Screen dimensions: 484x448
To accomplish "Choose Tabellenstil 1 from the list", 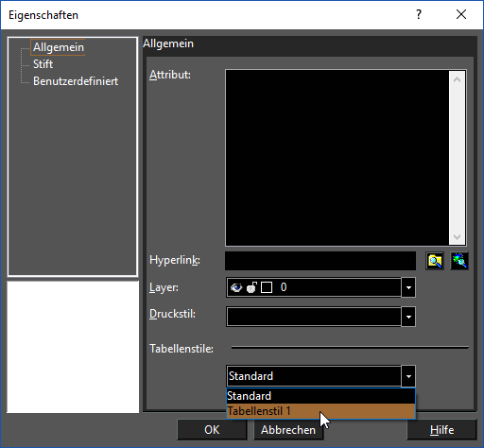I will pyautogui.click(x=320, y=411).
